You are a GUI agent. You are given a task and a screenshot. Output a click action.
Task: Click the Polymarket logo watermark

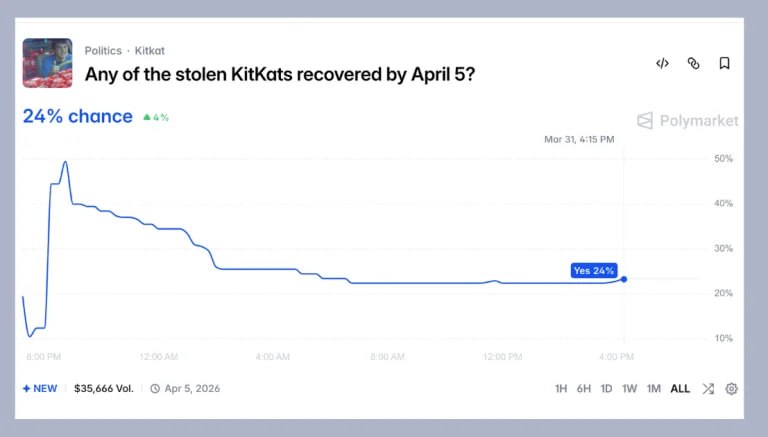(x=688, y=121)
